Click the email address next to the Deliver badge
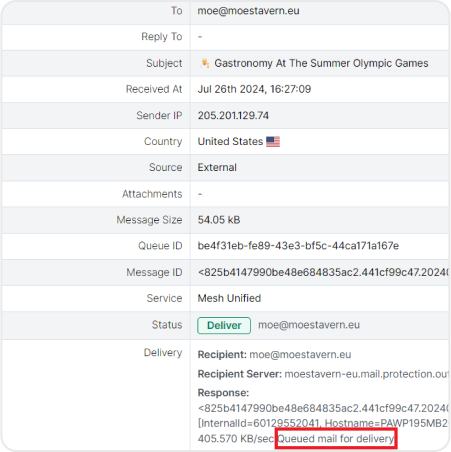The height and width of the screenshot is (452, 451). [309, 325]
